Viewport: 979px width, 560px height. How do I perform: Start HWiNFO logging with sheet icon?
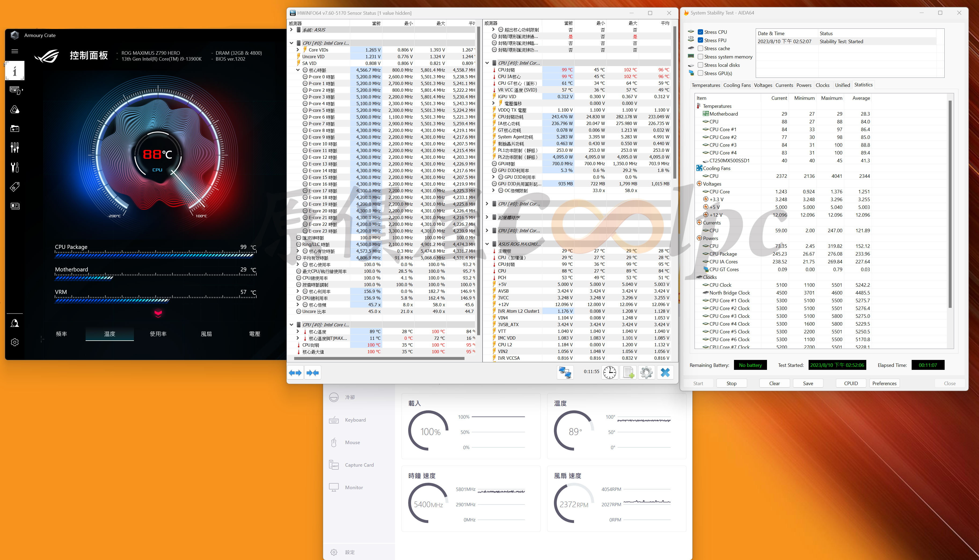coord(629,372)
